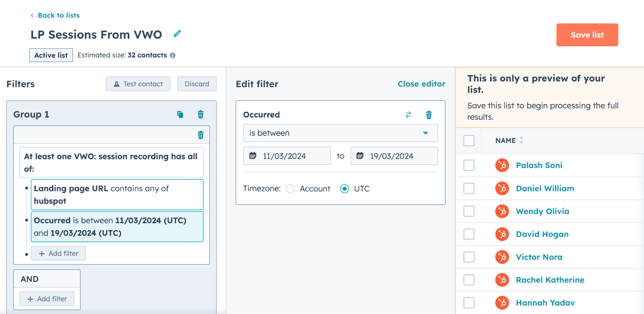Delete the Occurred filter in editor
644x314 pixels.
(429, 115)
